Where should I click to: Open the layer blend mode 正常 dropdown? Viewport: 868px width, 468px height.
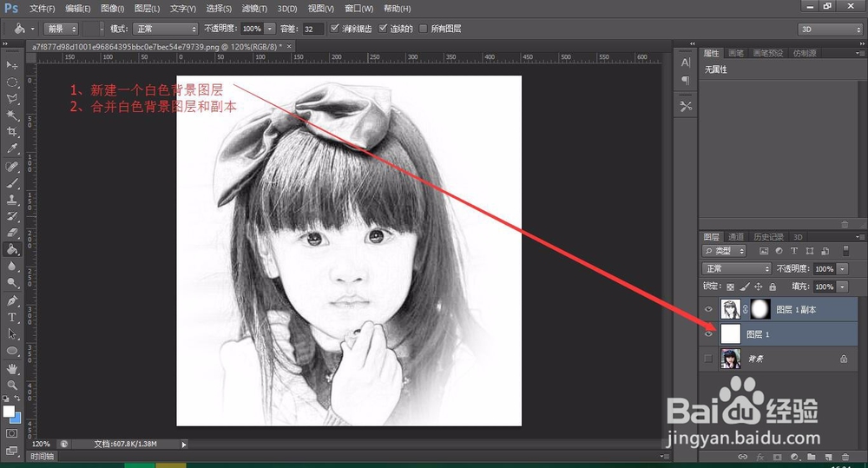[736, 268]
